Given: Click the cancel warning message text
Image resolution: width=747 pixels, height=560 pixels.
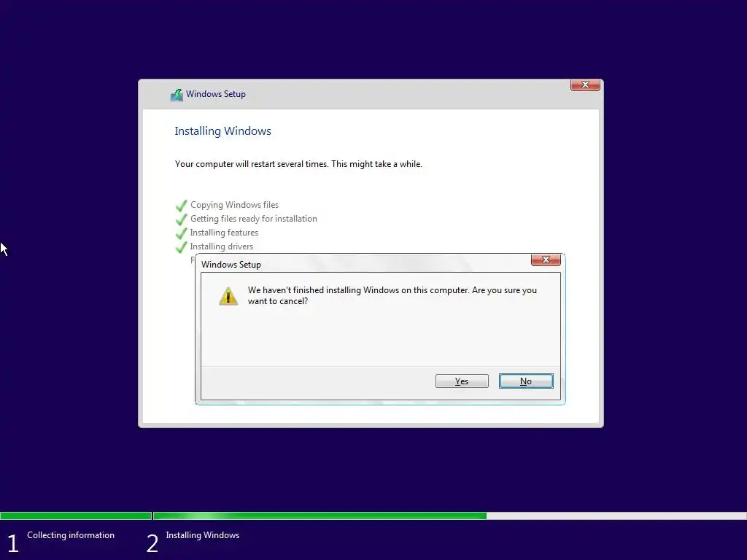Looking at the screenshot, I should point(392,295).
